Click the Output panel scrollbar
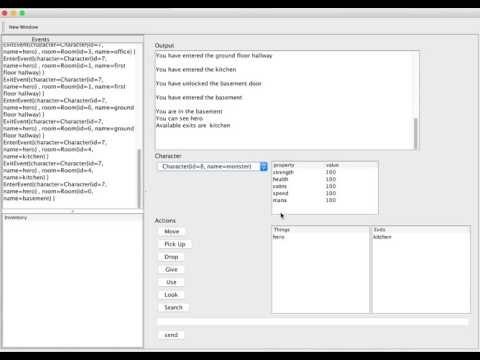The width and height of the screenshot is (480, 360). (416, 133)
